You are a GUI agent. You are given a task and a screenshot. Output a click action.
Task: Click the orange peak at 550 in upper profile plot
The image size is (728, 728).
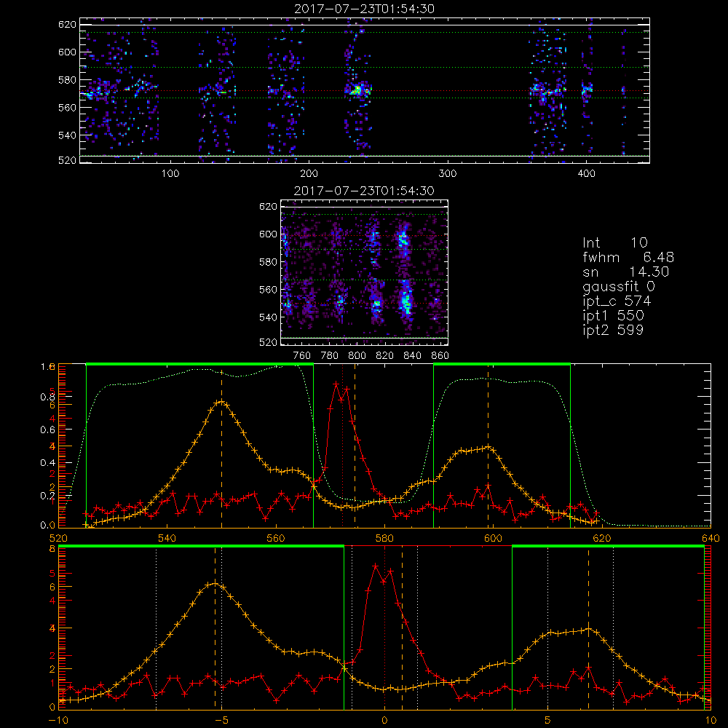click(x=221, y=402)
